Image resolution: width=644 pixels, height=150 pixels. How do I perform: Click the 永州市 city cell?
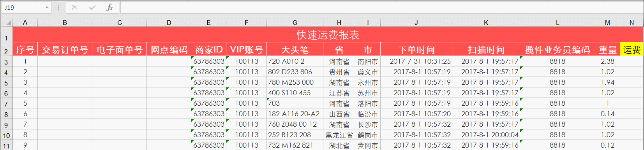[368, 82]
